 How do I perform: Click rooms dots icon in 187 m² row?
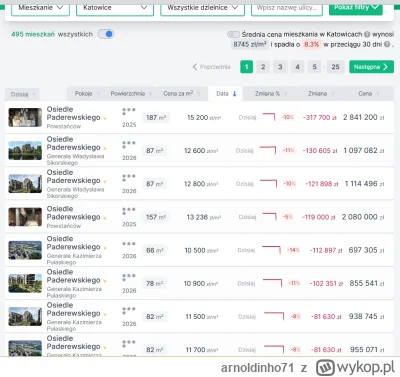click(x=128, y=111)
